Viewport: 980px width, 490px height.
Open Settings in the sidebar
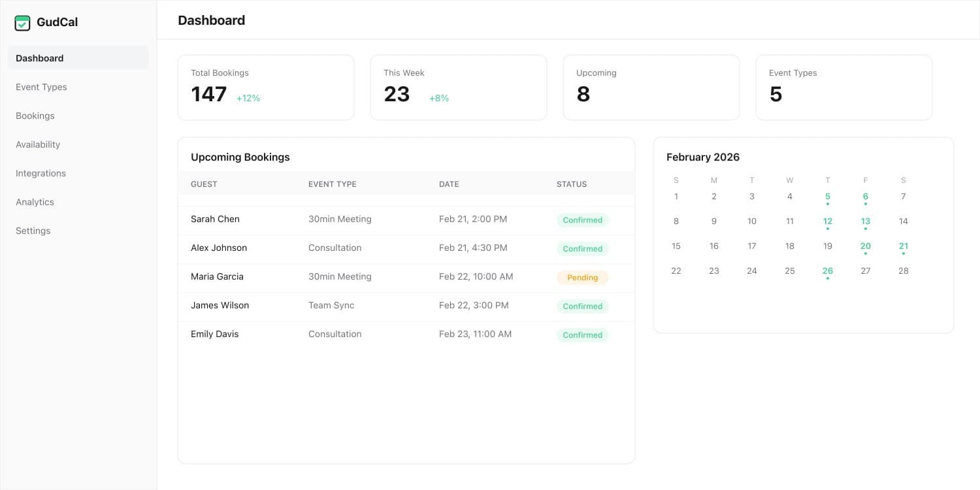click(x=33, y=231)
